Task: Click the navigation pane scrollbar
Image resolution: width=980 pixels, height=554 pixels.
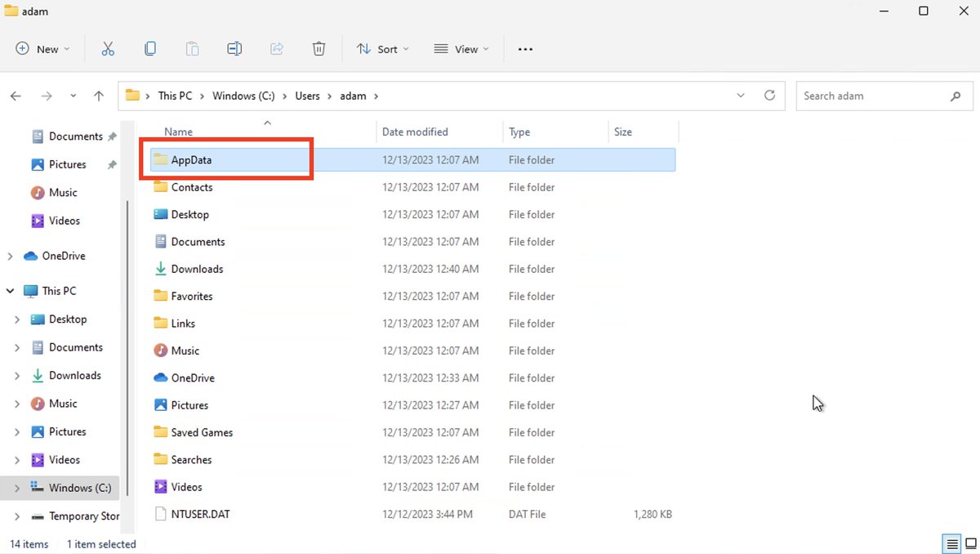Action: click(127, 347)
